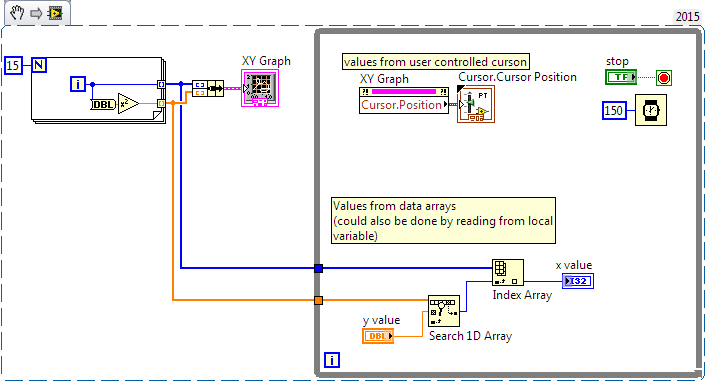Screen dimensions: 706x382
Task: Select the 'values from user controlled cursor' comment
Action: 435,62
